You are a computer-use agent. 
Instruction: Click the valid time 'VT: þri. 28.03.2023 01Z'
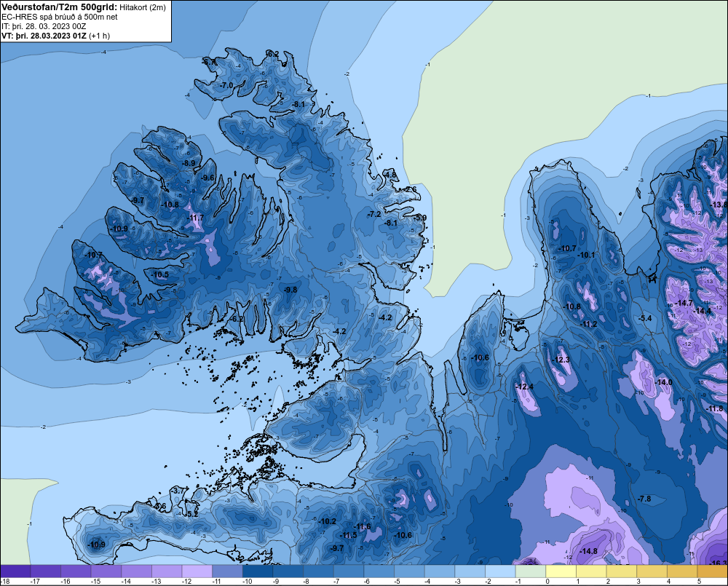(44, 36)
